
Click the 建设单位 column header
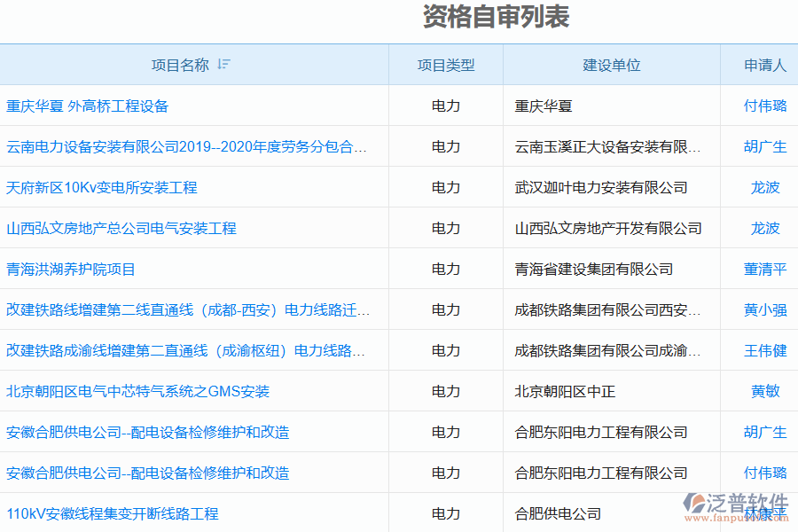tap(613, 64)
